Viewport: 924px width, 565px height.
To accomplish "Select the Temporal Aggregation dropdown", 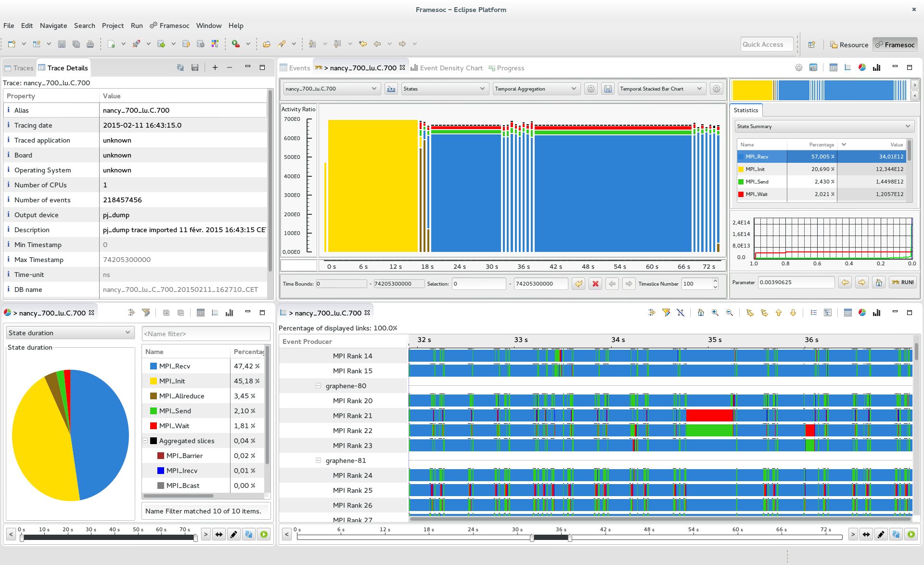I will click(536, 89).
